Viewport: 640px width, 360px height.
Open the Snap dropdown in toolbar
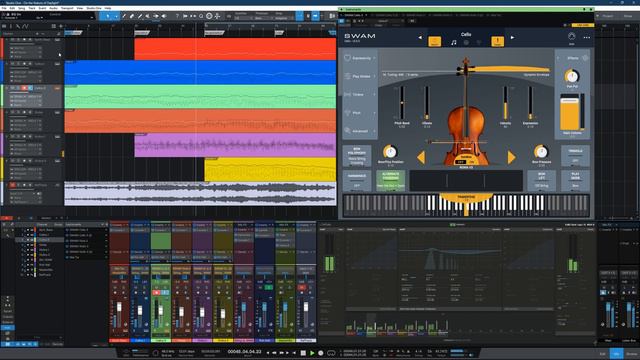[283, 18]
